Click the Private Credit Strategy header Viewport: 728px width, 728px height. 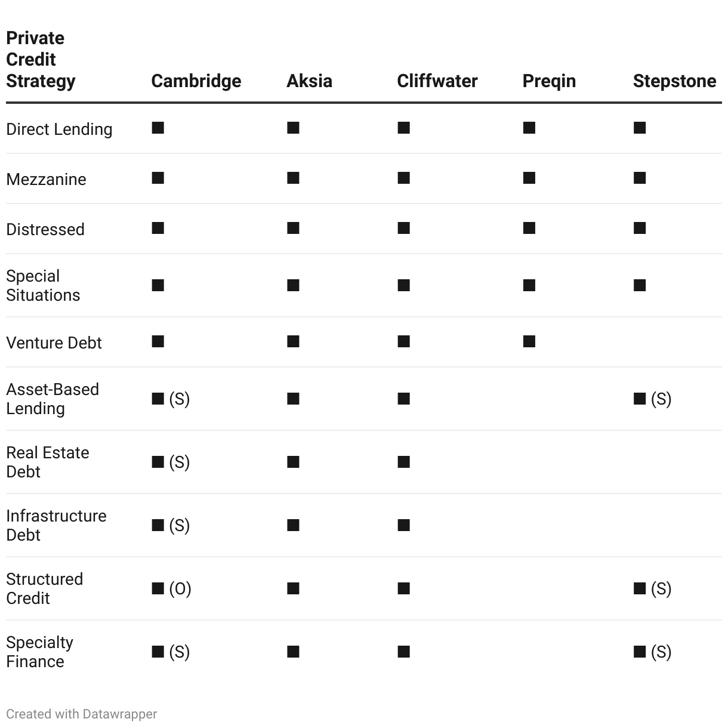pos(41,60)
